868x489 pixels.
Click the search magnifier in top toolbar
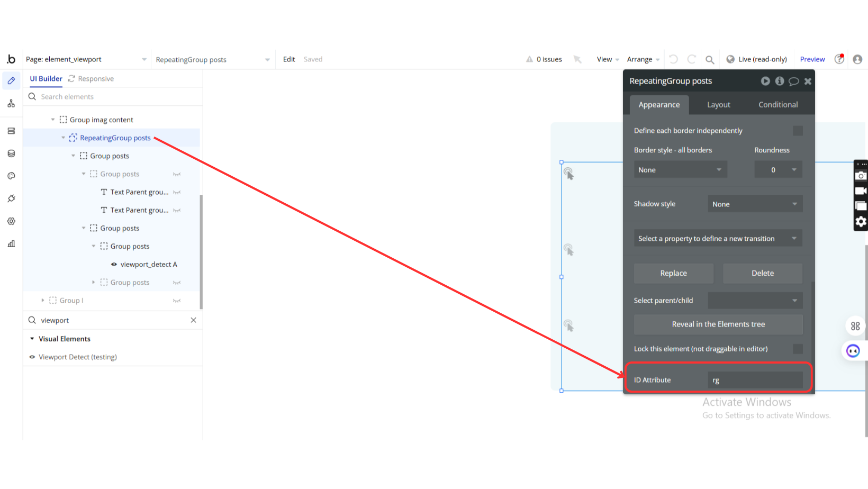(x=710, y=59)
